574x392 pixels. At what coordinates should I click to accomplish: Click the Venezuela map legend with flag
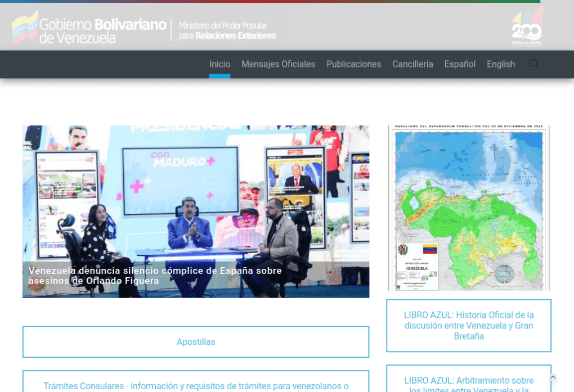pyautogui.click(x=417, y=258)
